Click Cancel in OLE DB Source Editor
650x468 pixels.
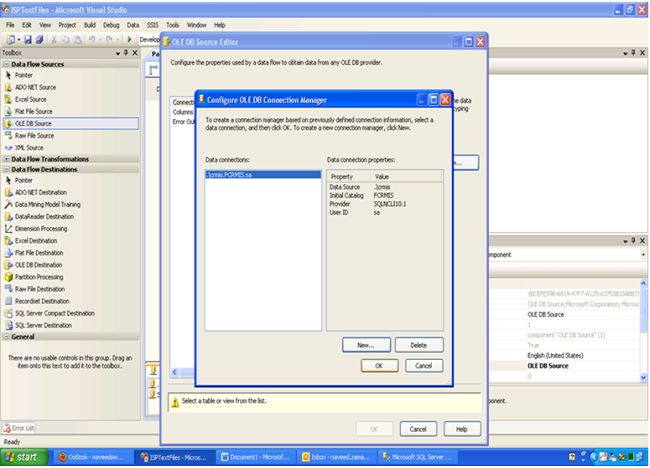tap(418, 429)
